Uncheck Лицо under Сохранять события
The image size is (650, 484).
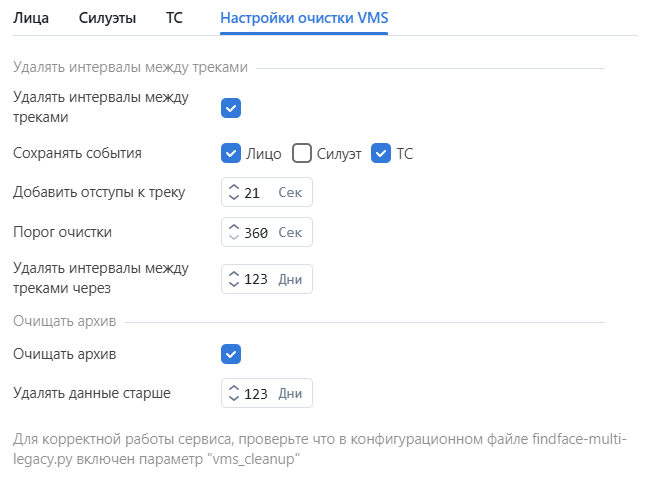tap(231, 153)
